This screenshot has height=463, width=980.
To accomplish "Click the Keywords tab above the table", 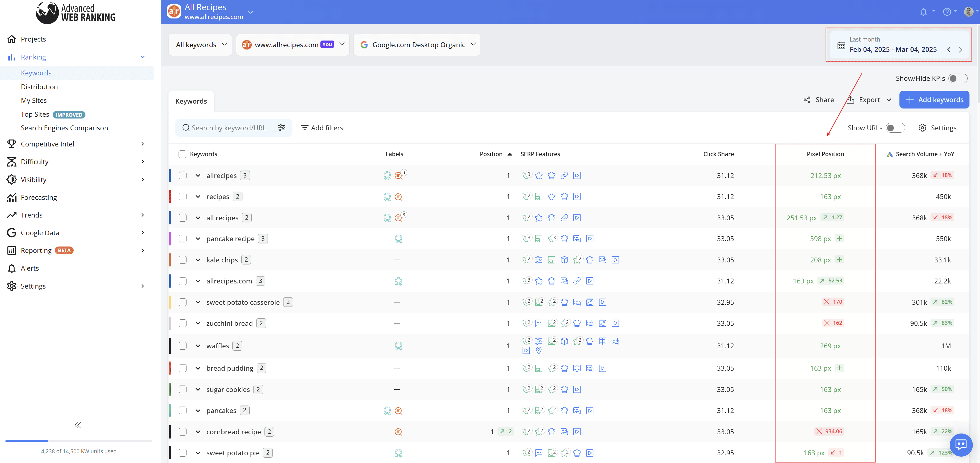I will tap(191, 101).
